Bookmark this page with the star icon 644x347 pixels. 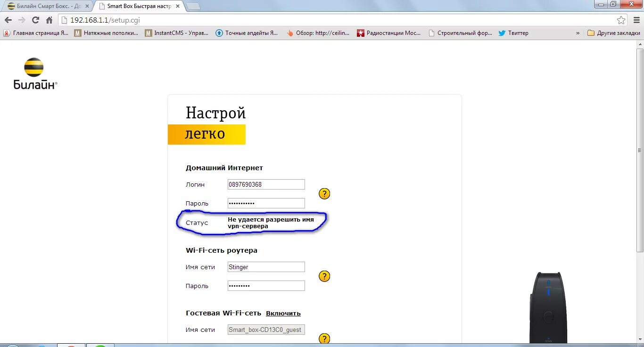click(621, 20)
